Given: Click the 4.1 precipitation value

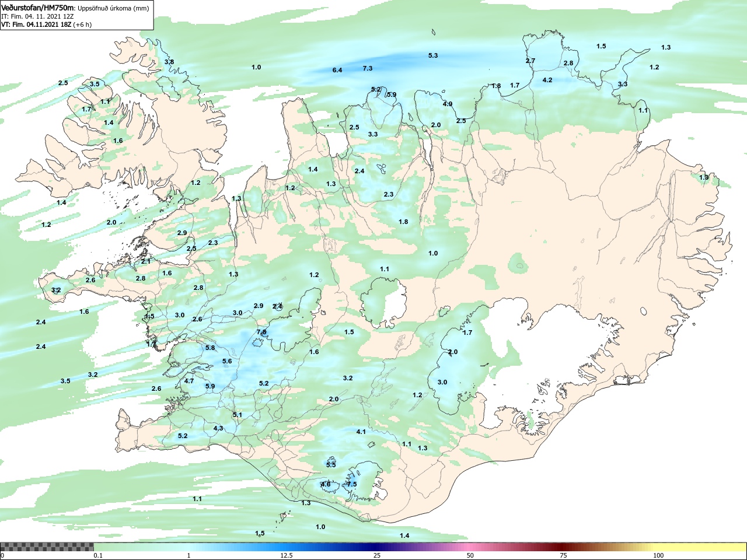Looking at the screenshot, I should pos(361,432).
